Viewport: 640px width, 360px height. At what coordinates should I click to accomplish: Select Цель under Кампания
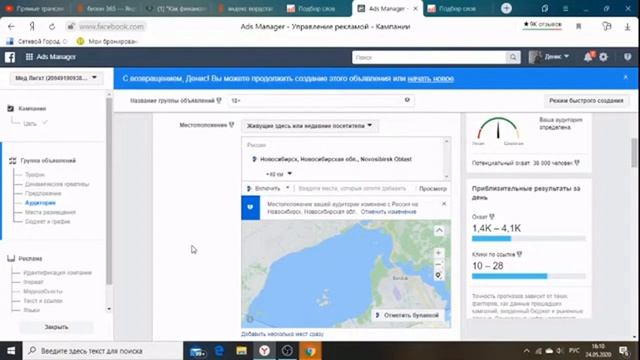[30, 123]
